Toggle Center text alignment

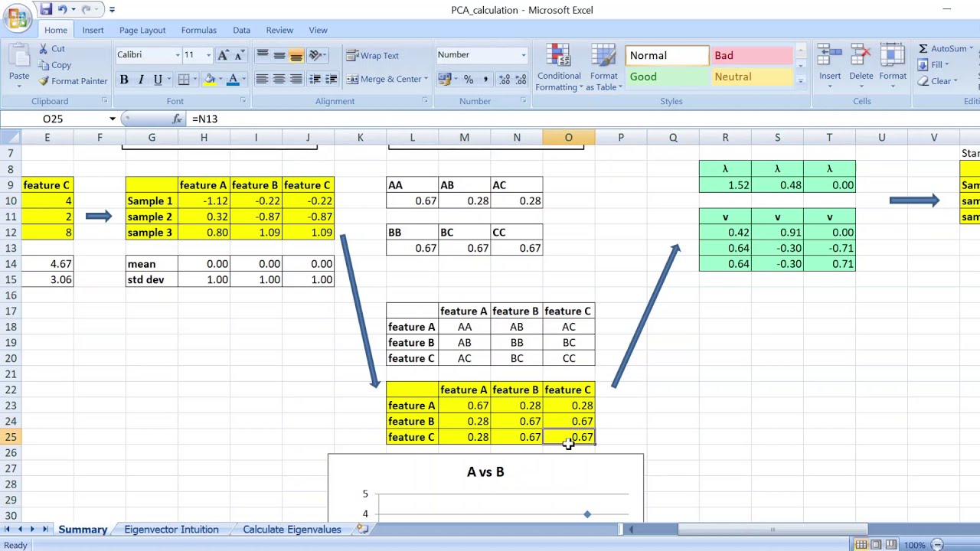279,80
